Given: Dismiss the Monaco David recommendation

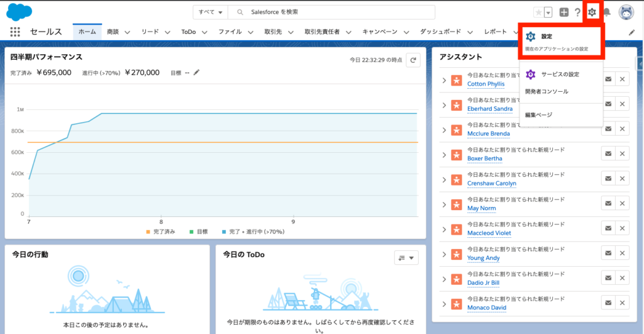Looking at the screenshot, I should click(x=622, y=303).
